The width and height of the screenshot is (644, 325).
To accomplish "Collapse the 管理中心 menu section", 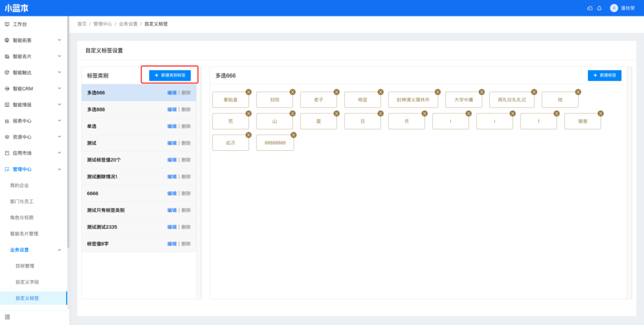I will (x=59, y=169).
